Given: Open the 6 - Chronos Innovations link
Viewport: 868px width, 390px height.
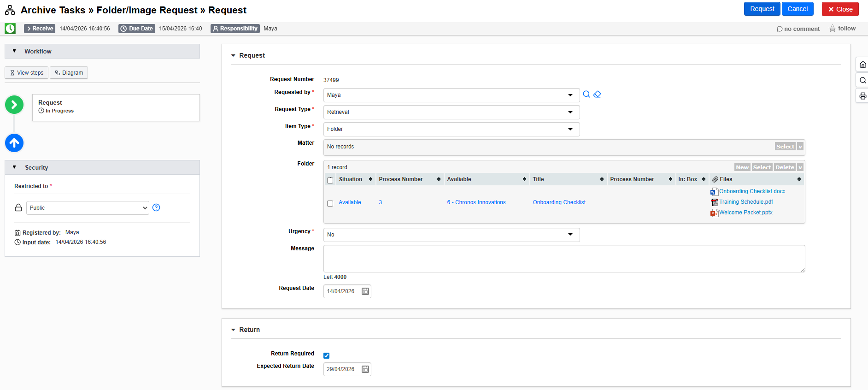Looking at the screenshot, I should coord(476,202).
